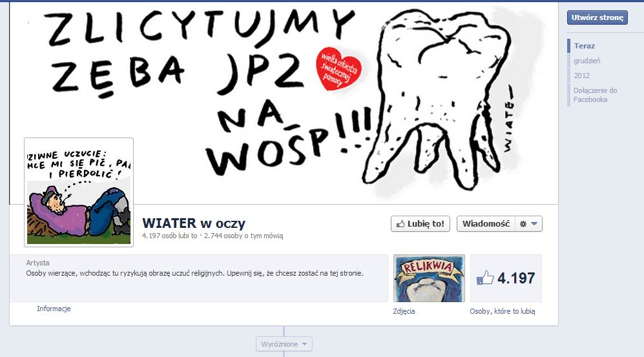Click the Lubię to! like button

(420, 223)
